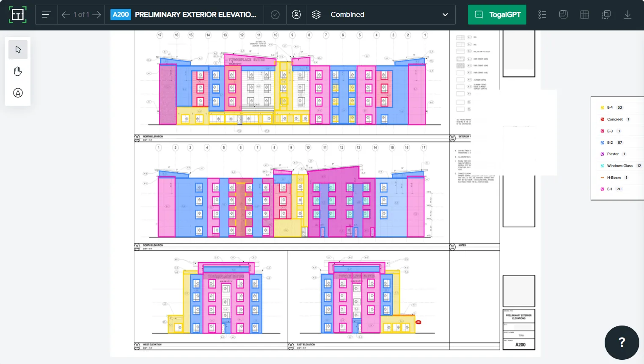
Task: Click the add user assign icon
Action: pos(297,14)
